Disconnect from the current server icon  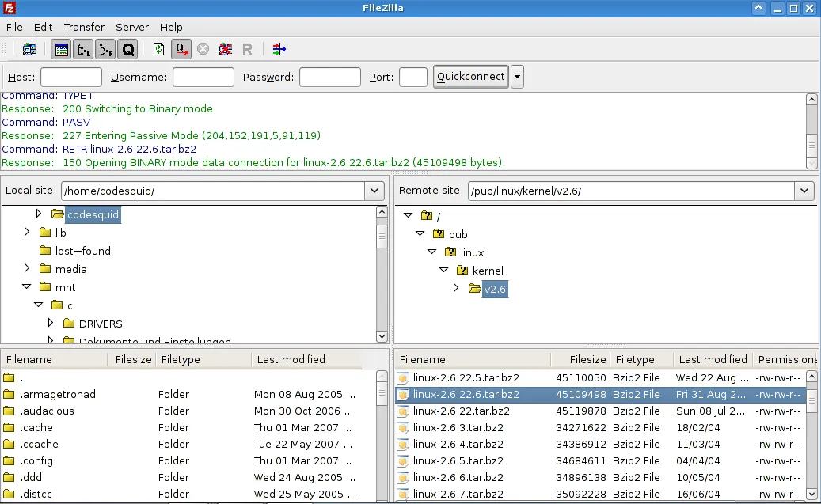coord(226,49)
